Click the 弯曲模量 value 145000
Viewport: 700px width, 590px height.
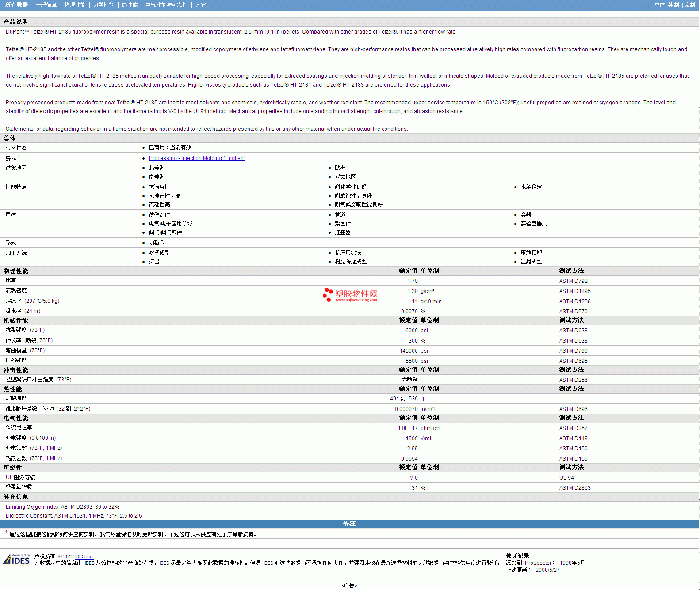[x=409, y=351]
